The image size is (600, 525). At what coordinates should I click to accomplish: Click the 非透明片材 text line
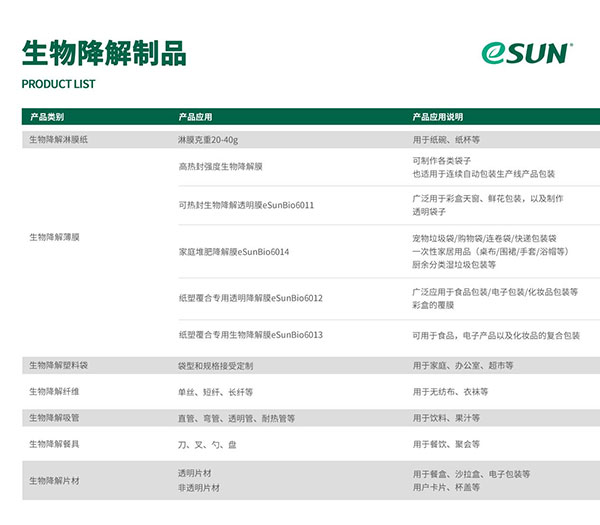pos(199,488)
